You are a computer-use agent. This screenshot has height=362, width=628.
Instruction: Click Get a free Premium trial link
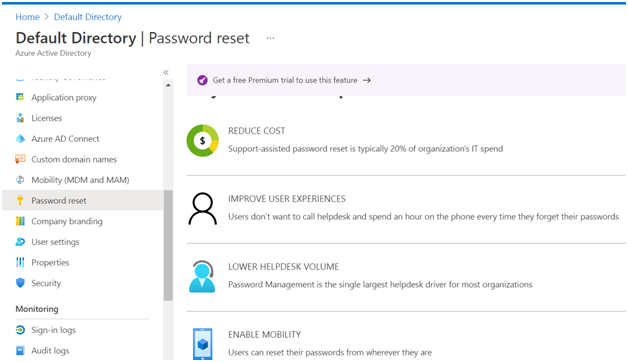(285, 80)
